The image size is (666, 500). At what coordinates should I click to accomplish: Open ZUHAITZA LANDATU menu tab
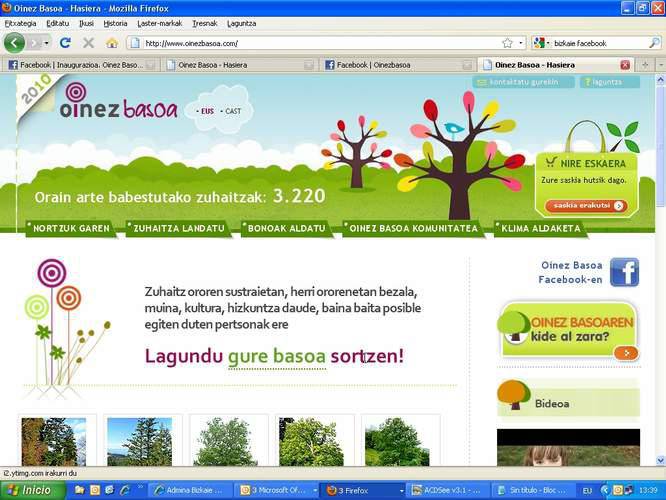pyautogui.click(x=179, y=229)
